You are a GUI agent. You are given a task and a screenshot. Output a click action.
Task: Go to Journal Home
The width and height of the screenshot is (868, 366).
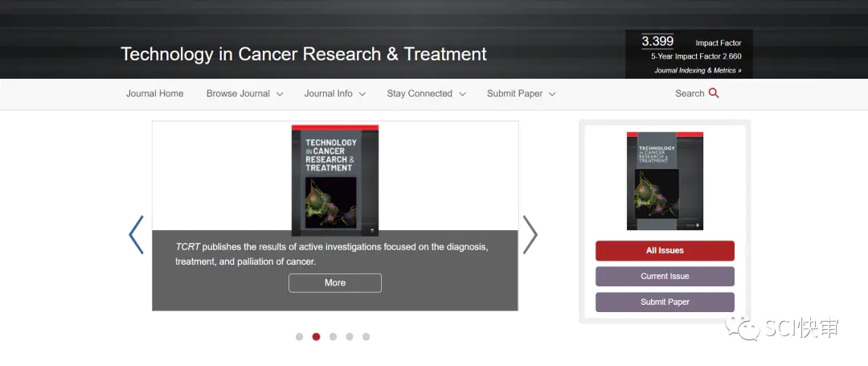tap(154, 94)
